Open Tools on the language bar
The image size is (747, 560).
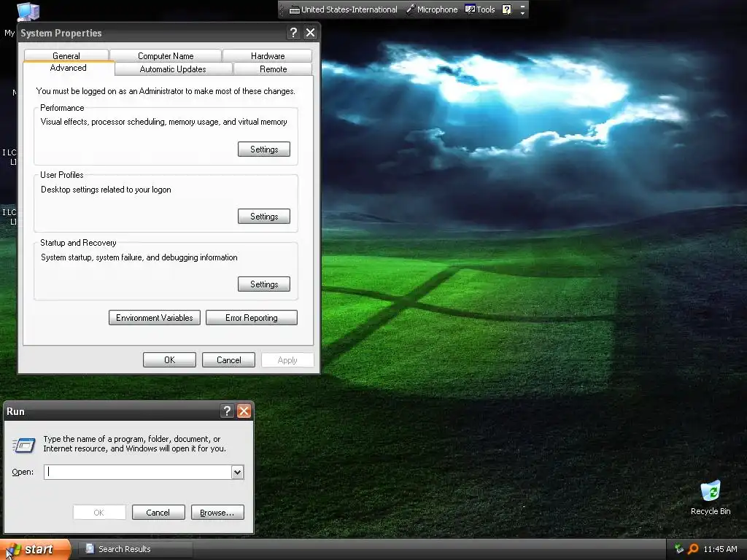(x=480, y=9)
